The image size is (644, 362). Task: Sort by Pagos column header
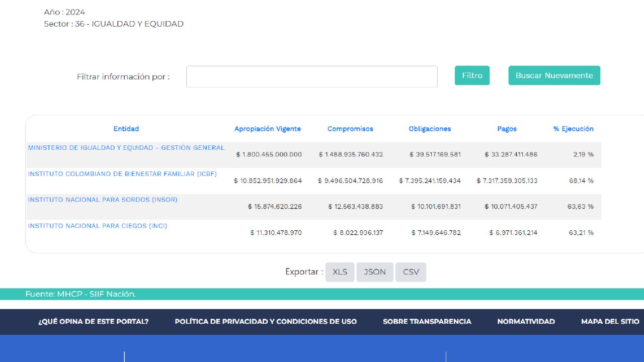click(x=507, y=129)
